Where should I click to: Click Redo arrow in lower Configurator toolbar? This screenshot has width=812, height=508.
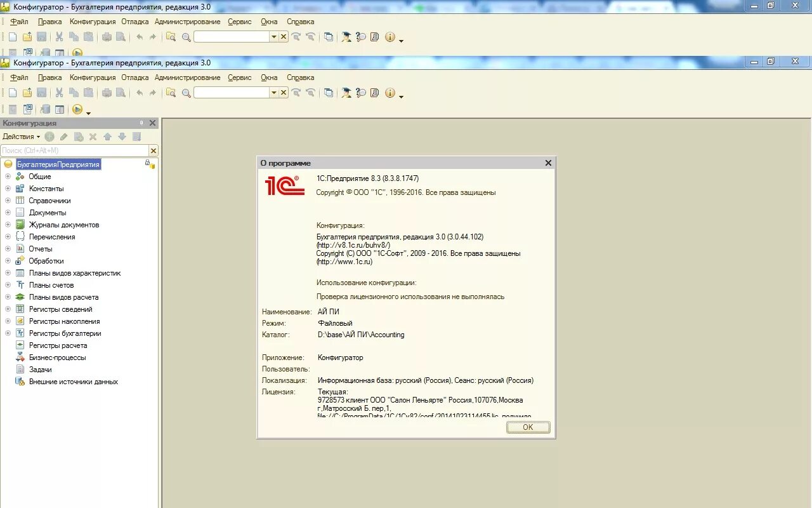(x=153, y=93)
